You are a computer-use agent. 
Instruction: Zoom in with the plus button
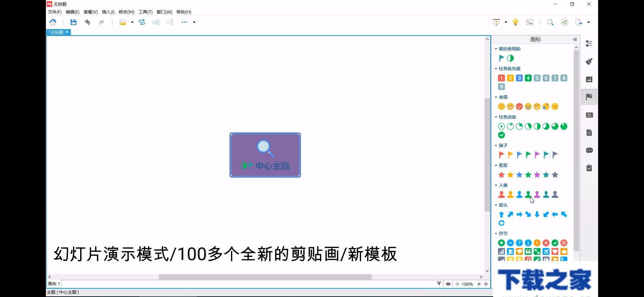(479, 284)
